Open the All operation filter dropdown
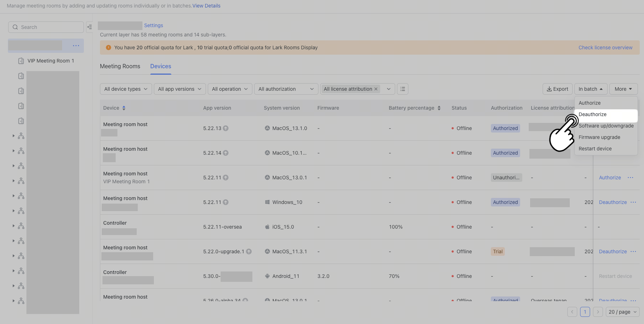 [230, 89]
